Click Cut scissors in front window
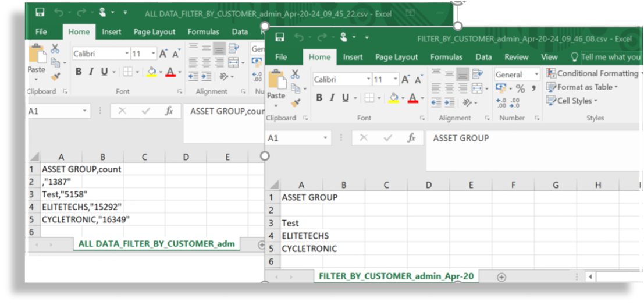644x305 pixels. click(295, 75)
